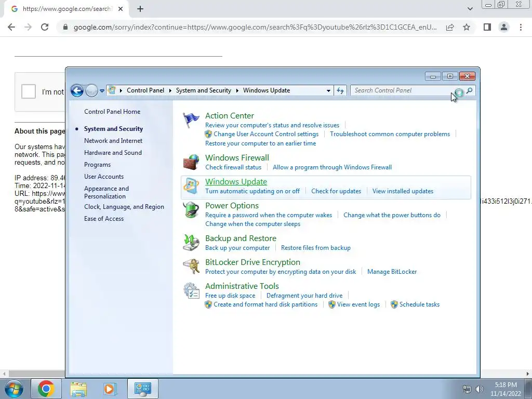532x399 pixels.
Task: Open Windows Explorer from the taskbar
Action: click(78, 389)
